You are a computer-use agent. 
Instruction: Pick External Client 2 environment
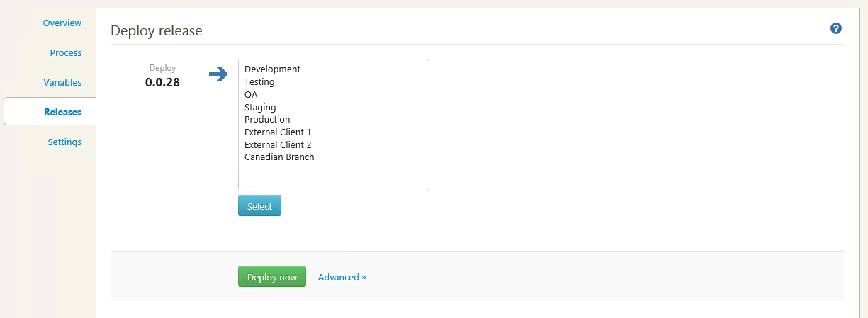tap(278, 145)
